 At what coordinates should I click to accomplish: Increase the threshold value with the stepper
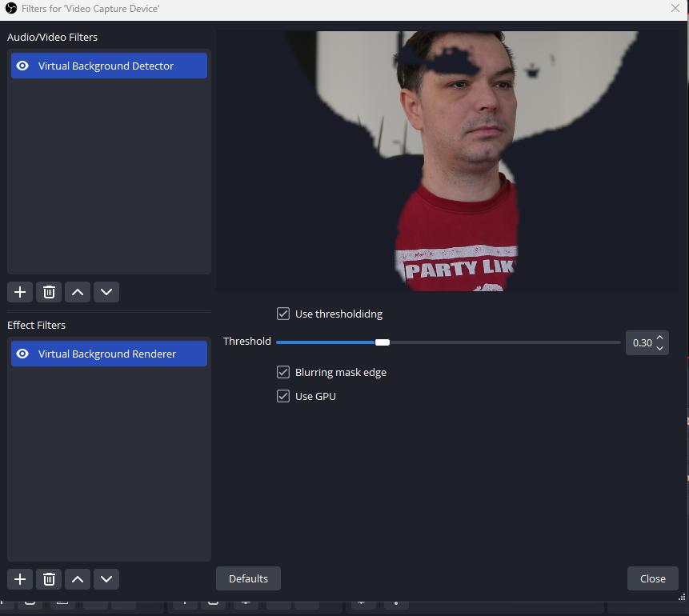(659, 338)
